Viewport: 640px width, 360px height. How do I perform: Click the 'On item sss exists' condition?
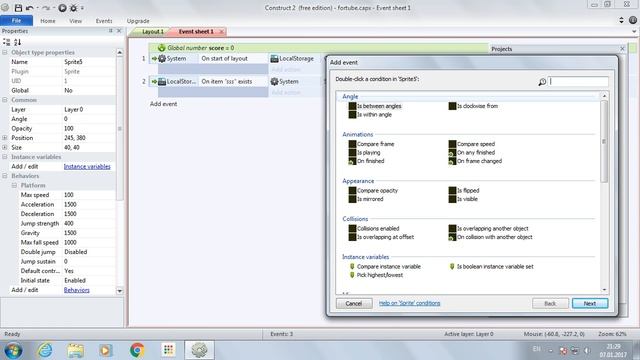[227, 81]
